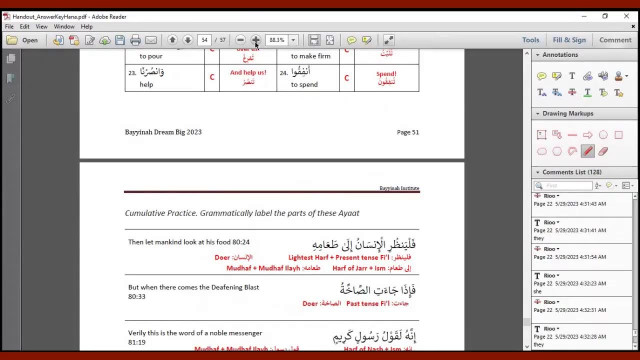The height and width of the screenshot is (360, 640).
Task: Select Add Text Comment T tool
Action: pos(572,76)
